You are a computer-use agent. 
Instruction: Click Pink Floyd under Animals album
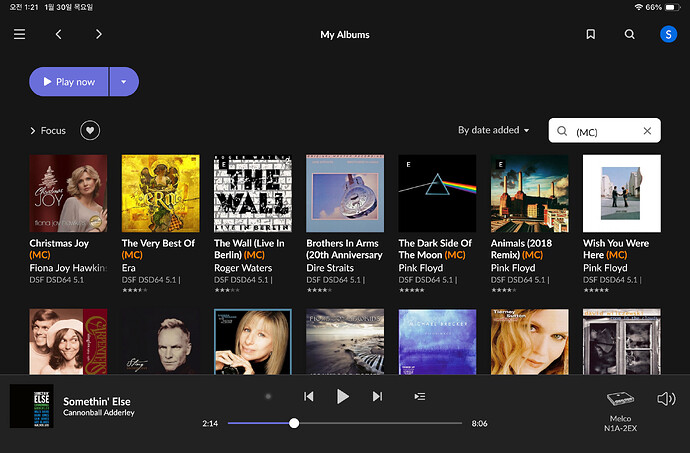[x=513, y=268]
